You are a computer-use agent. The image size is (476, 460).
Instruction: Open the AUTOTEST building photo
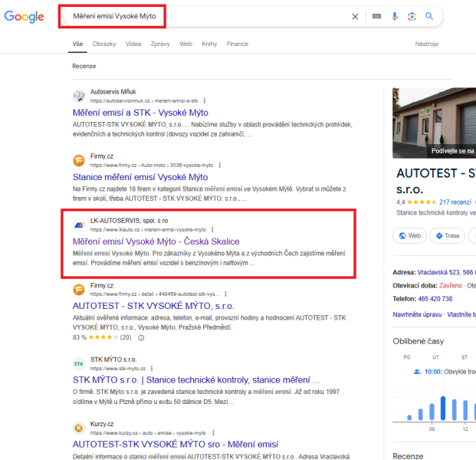click(434, 123)
